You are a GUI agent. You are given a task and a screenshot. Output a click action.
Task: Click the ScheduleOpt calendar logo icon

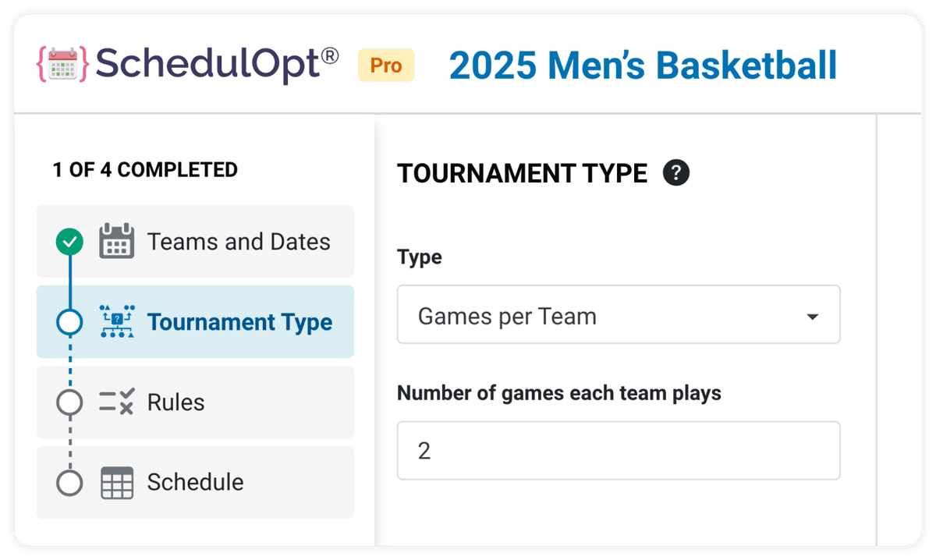point(63,65)
